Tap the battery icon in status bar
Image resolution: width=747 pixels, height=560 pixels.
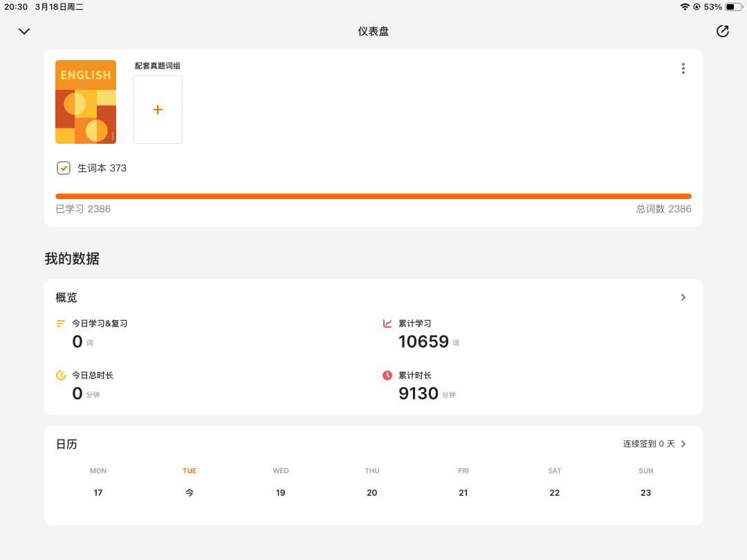pyautogui.click(x=733, y=7)
